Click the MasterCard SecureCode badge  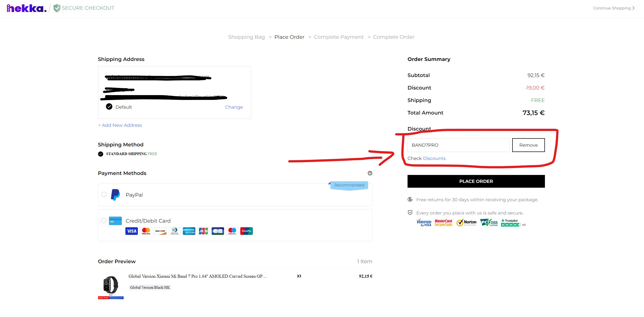click(444, 223)
